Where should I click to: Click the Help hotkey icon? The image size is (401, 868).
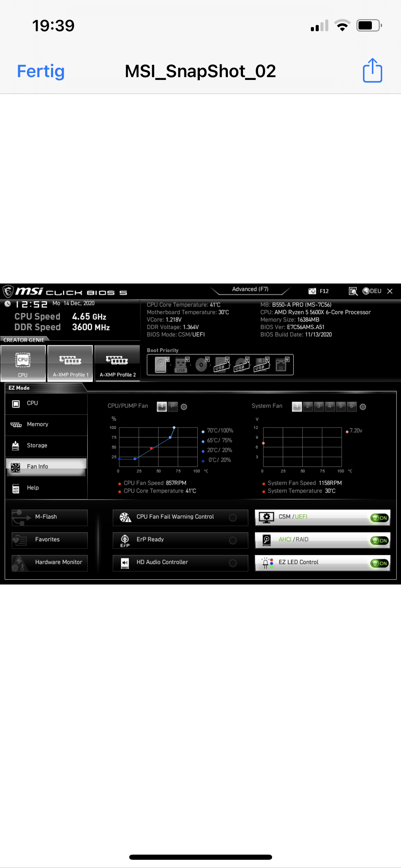point(16,489)
